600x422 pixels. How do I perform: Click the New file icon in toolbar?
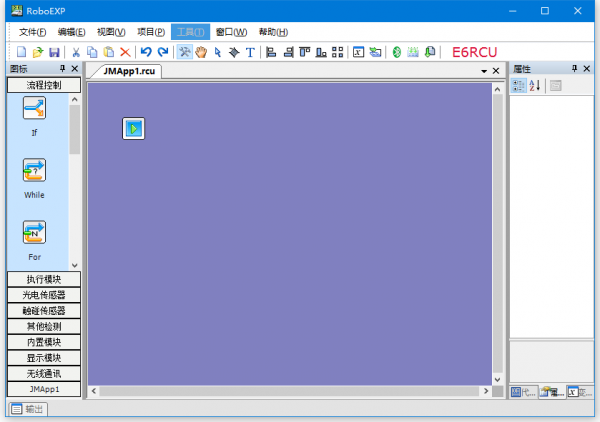pos(22,52)
